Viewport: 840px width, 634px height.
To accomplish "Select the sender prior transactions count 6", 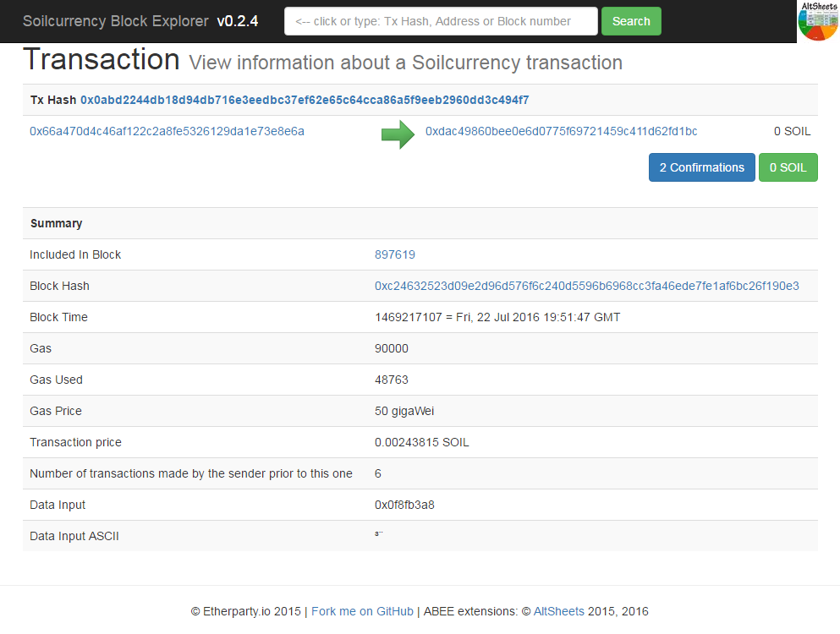I will pos(377,474).
